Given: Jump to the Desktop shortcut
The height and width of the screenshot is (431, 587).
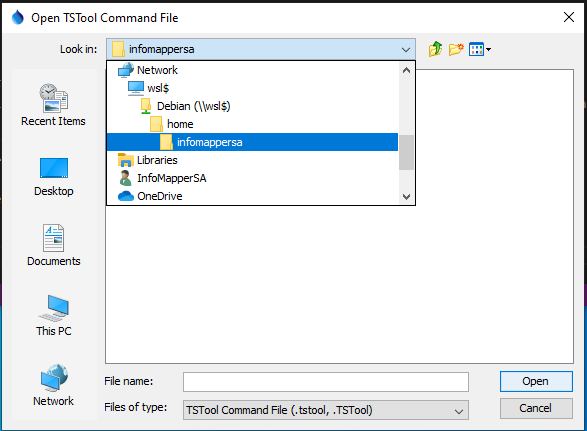Looking at the screenshot, I should coord(54,177).
